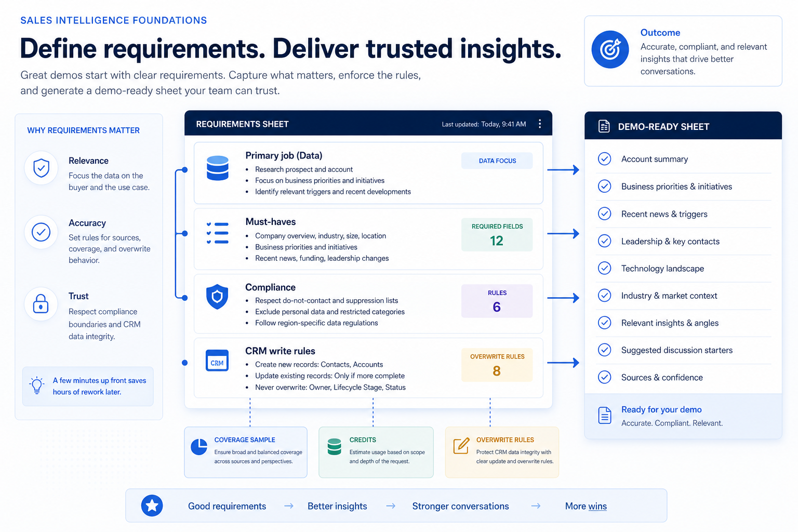This screenshot has height=532, width=798.
Task: Click the Primary job database icon
Action: [x=218, y=168]
